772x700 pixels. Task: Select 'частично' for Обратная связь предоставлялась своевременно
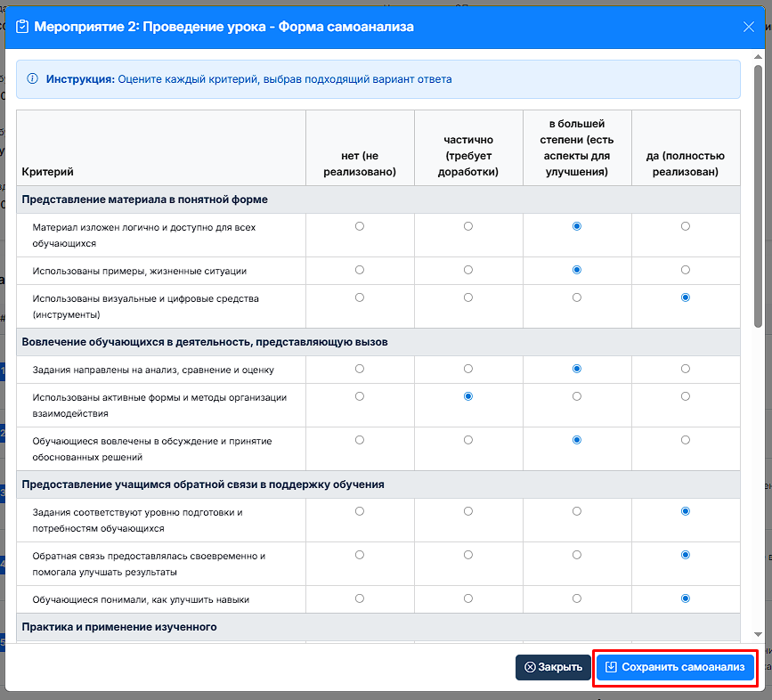click(x=468, y=555)
